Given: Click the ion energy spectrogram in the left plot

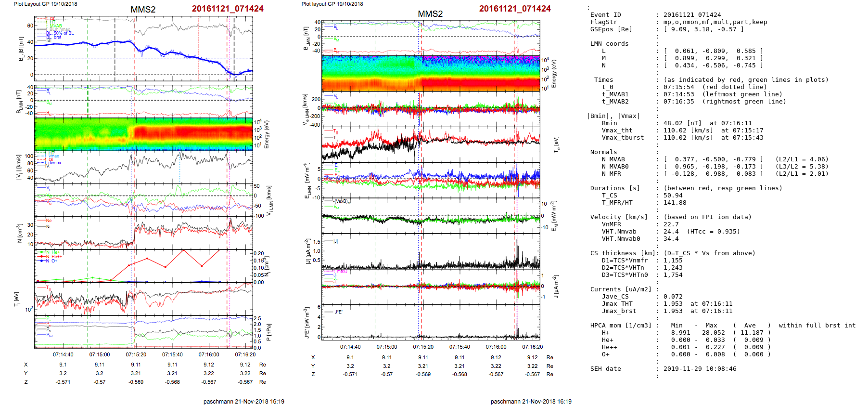Looking at the screenshot, I should [143, 134].
